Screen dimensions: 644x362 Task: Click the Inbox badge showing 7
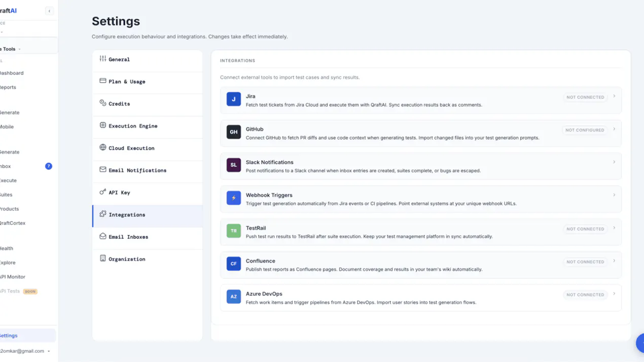pos(49,166)
